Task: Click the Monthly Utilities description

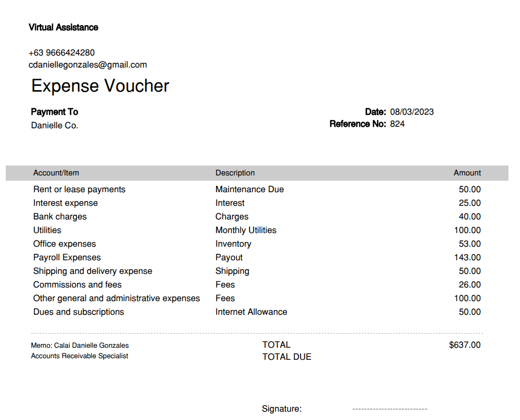Action: tap(246, 230)
